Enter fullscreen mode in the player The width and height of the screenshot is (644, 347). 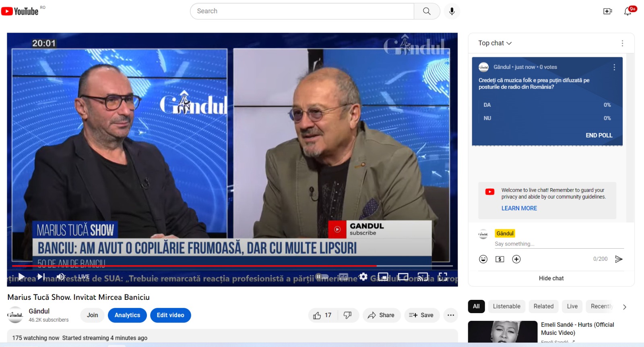coord(443,276)
